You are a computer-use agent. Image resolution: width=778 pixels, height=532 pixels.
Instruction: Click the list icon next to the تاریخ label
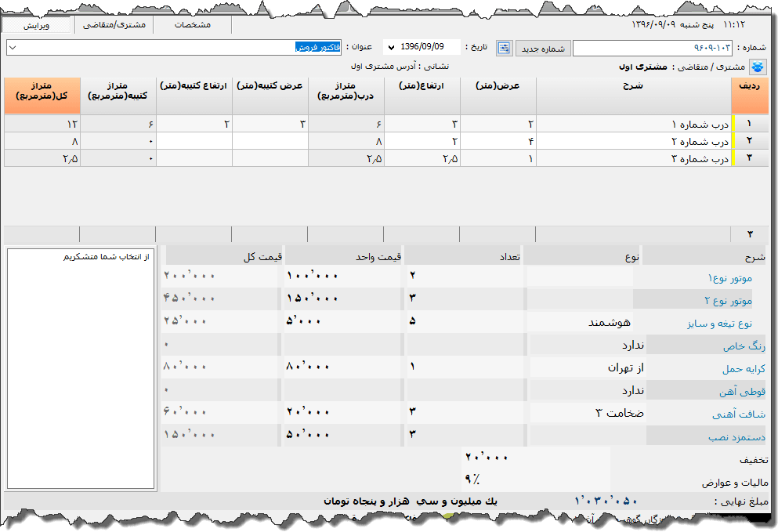pyautogui.click(x=504, y=48)
